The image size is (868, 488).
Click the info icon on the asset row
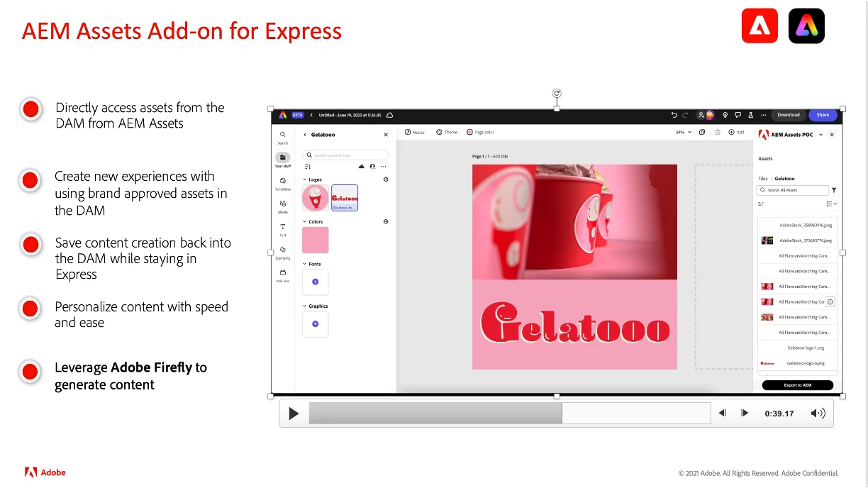tap(830, 302)
